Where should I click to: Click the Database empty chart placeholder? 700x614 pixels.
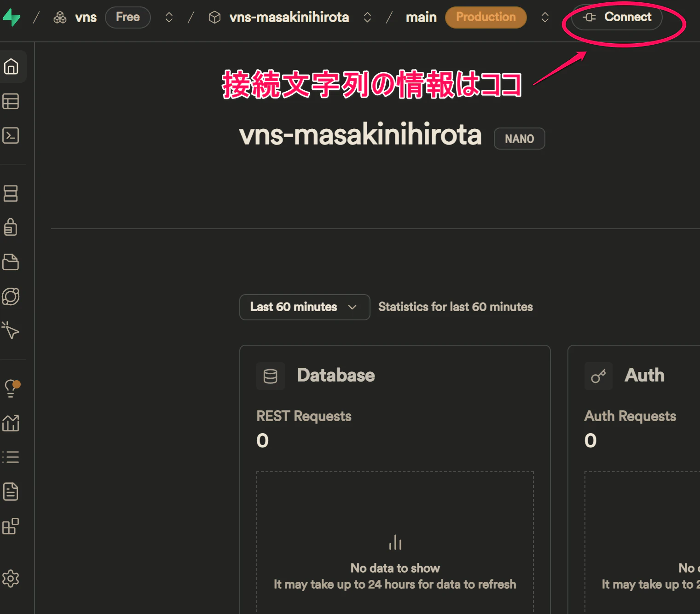click(x=395, y=543)
